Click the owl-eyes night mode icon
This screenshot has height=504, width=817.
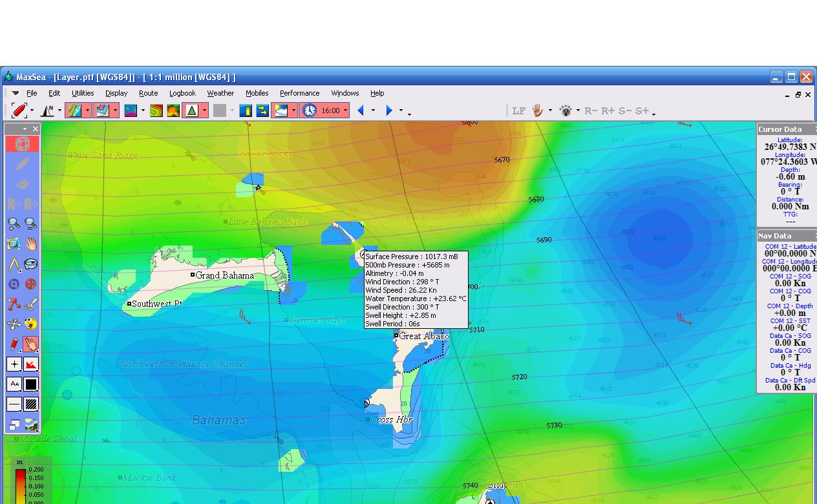(566, 110)
